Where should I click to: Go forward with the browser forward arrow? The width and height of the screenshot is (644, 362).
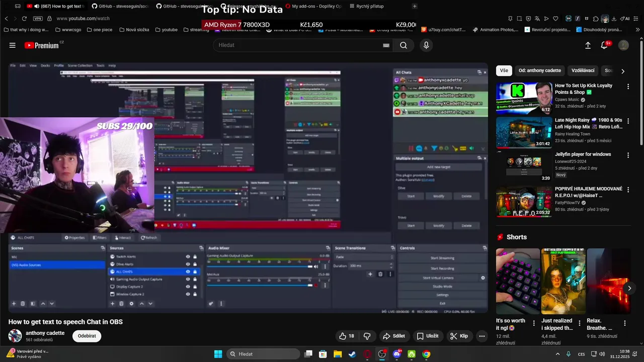(x=15, y=19)
